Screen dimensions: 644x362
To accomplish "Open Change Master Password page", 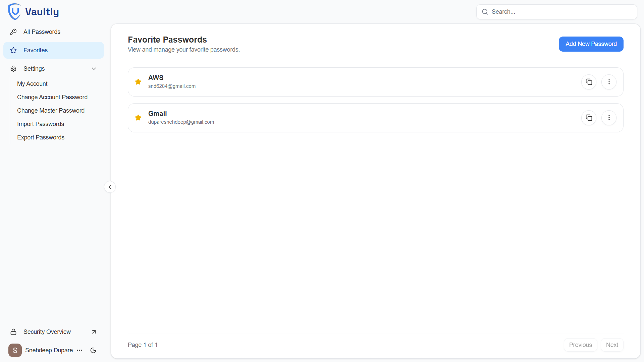I will (x=51, y=111).
